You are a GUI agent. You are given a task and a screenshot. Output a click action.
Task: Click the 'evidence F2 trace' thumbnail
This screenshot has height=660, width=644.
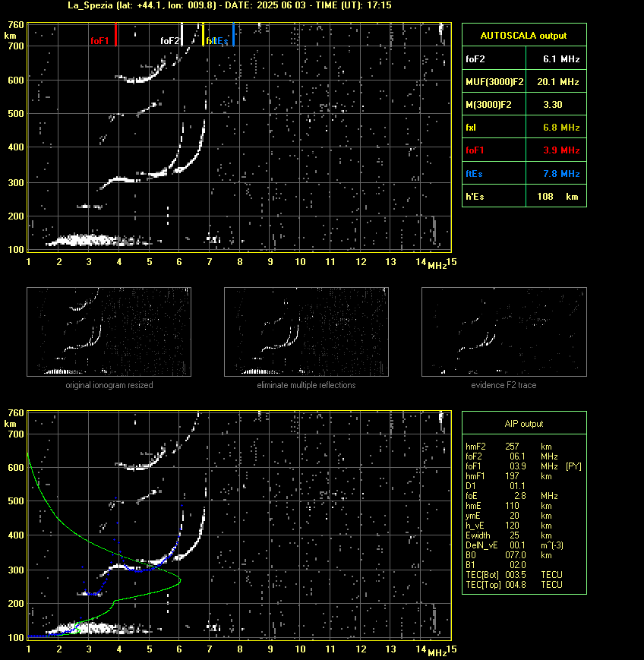(x=504, y=332)
